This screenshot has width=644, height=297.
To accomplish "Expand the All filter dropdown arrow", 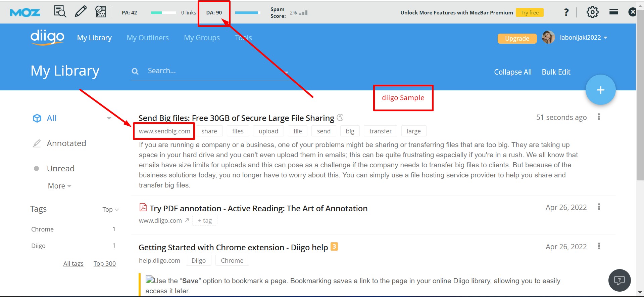I will [x=109, y=118].
